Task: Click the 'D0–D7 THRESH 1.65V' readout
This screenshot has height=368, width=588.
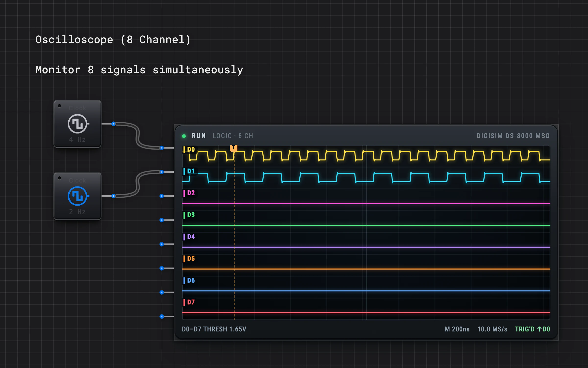Action: point(214,329)
